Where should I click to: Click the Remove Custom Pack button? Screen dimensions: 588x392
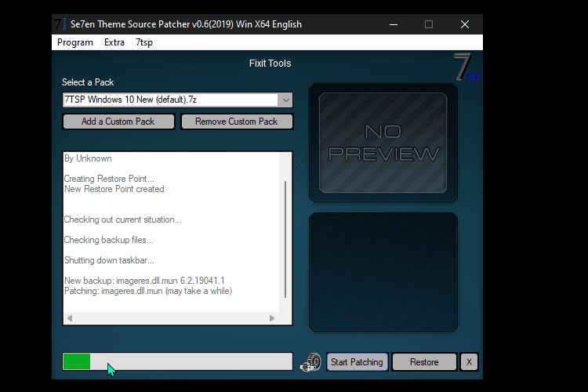237,122
